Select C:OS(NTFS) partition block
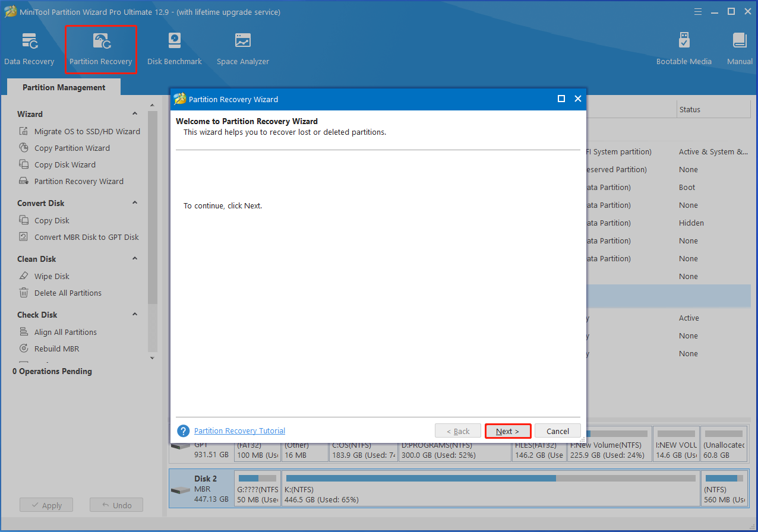This screenshot has height=532, width=758. click(x=364, y=451)
